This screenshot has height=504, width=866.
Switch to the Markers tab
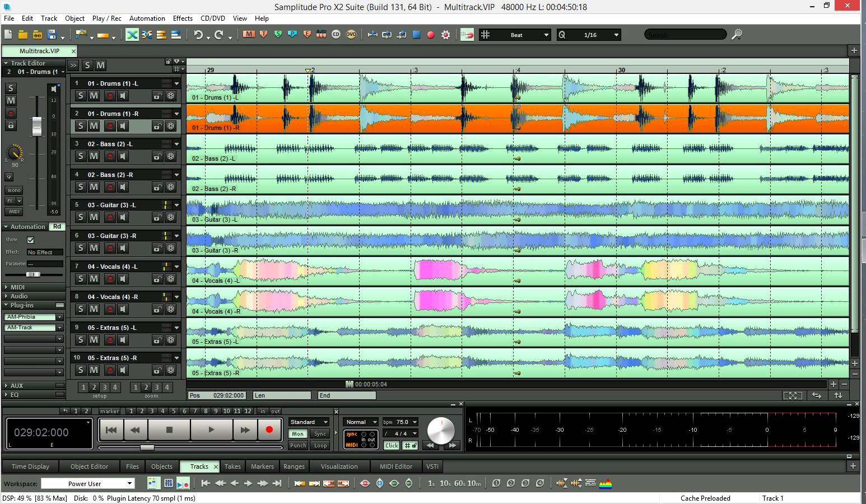point(262,466)
